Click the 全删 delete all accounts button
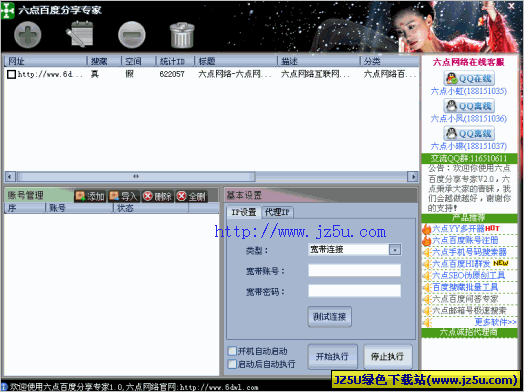 191,197
